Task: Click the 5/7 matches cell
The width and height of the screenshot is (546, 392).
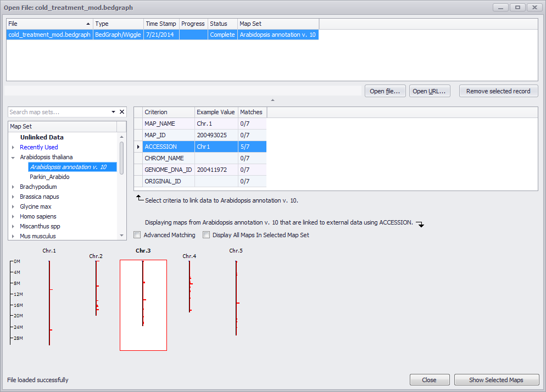Action: tap(253, 147)
